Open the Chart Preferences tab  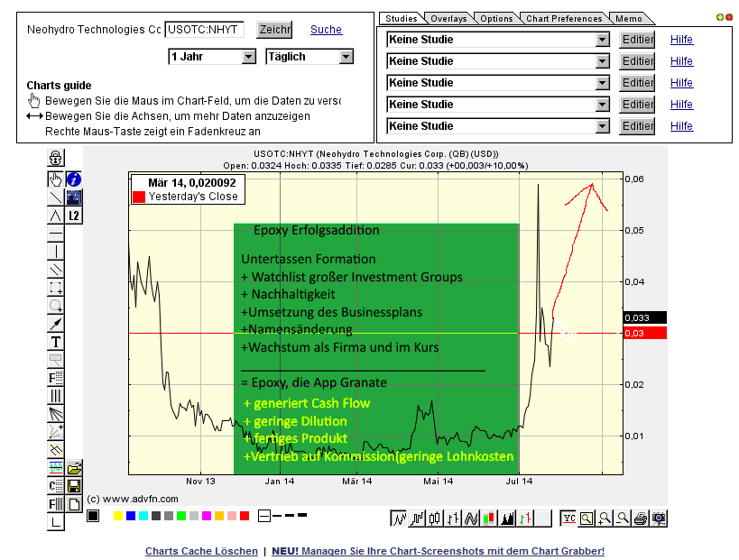[563, 18]
